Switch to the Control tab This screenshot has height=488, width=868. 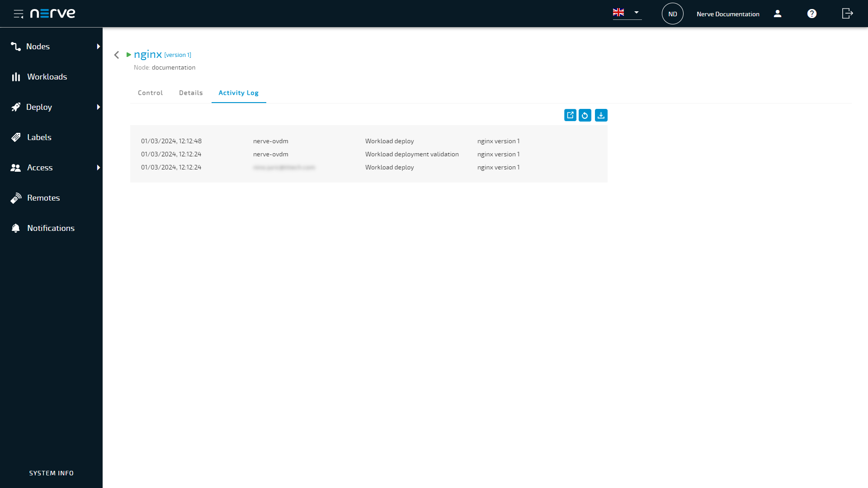coord(150,92)
